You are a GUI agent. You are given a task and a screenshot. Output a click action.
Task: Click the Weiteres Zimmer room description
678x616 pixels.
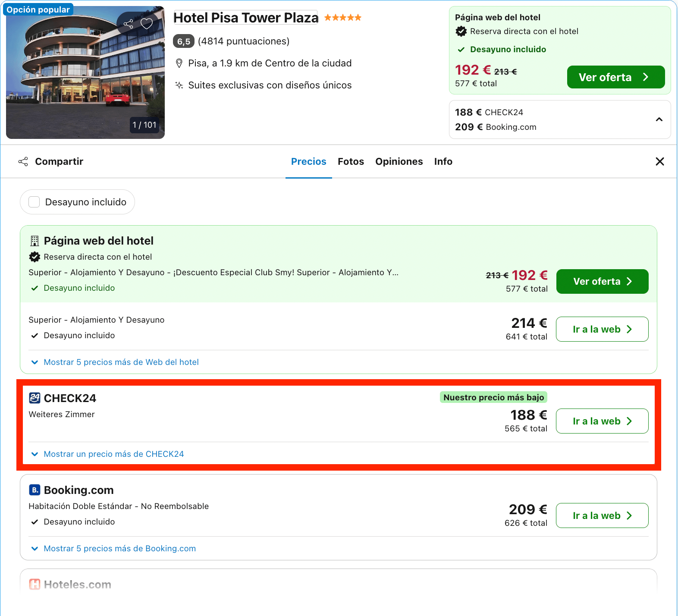pyautogui.click(x=62, y=415)
